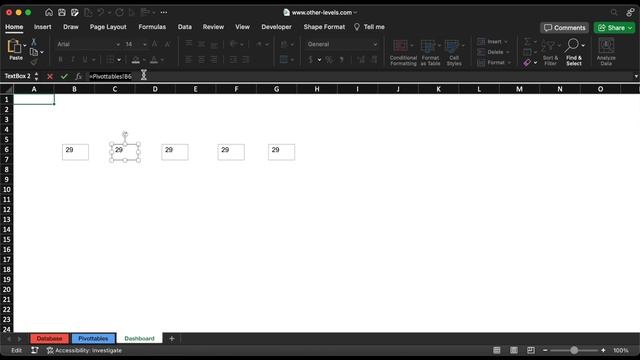
Task: Open the Paste options dropdown arrow
Action: tap(25, 45)
